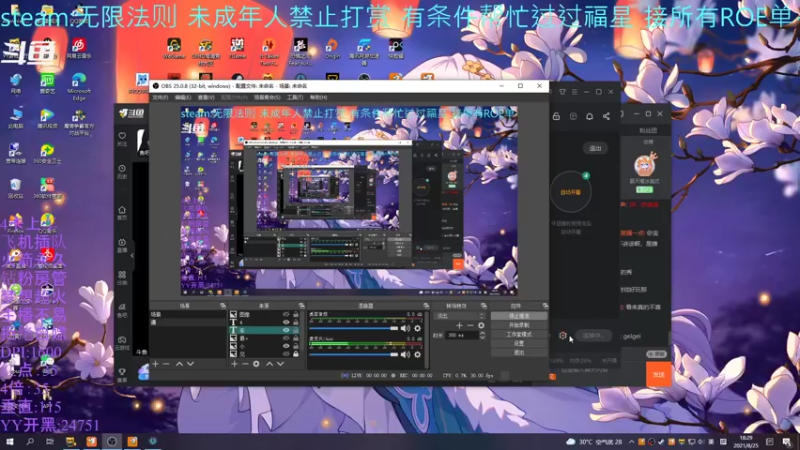Go to 首页 home in Douyu sidebar
The height and width of the screenshot is (450, 800).
(122, 213)
